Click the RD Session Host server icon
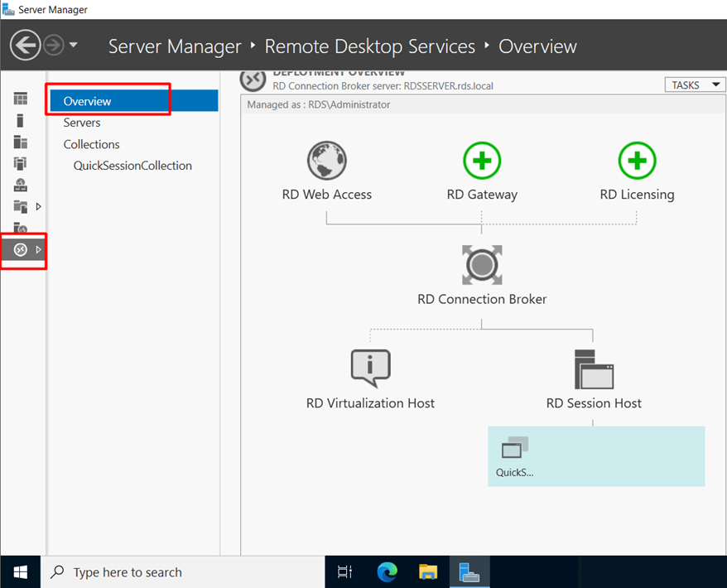The image size is (727, 588). click(594, 369)
